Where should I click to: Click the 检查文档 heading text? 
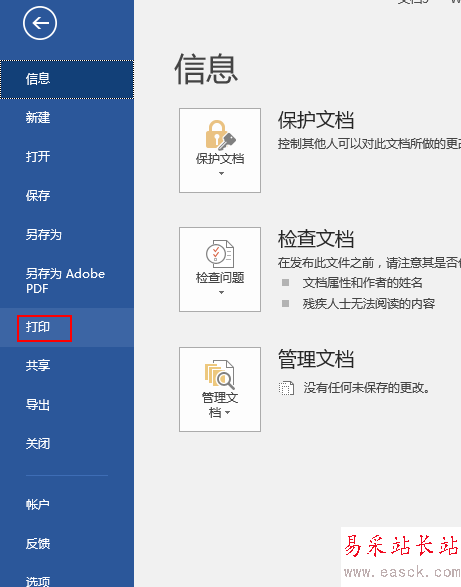tap(316, 239)
